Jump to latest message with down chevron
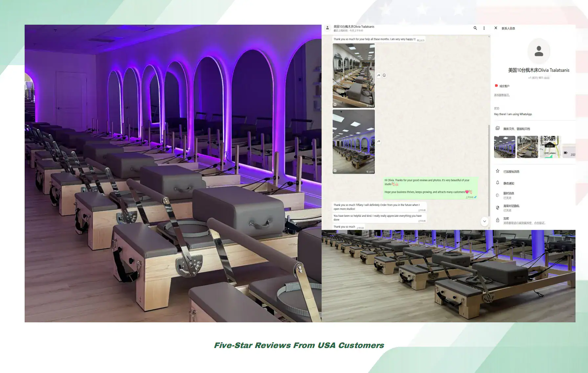588x373 pixels. [485, 221]
